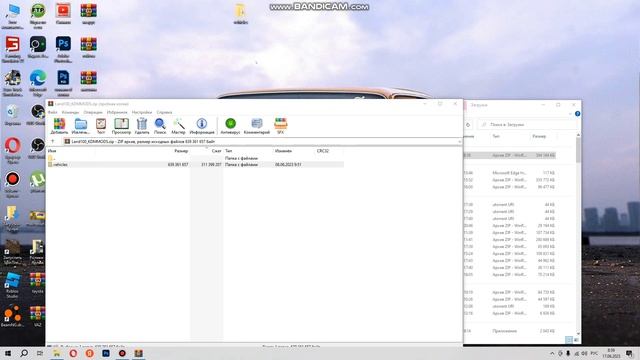Click the Добавить (Add) toolbar icon in WinRAR
This screenshot has width=640, height=360.
59,126
